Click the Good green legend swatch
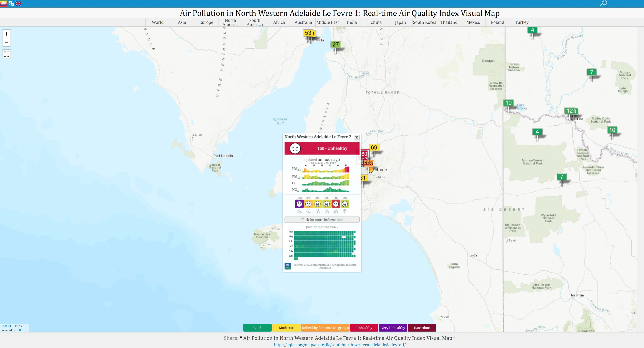The image size is (644, 348). (257, 328)
